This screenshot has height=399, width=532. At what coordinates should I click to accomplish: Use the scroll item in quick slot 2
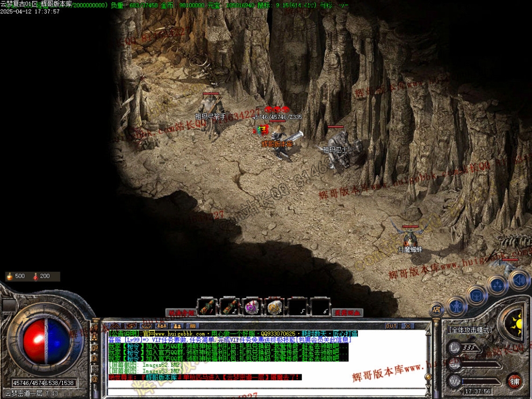pyautogui.click(x=229, y=307)
